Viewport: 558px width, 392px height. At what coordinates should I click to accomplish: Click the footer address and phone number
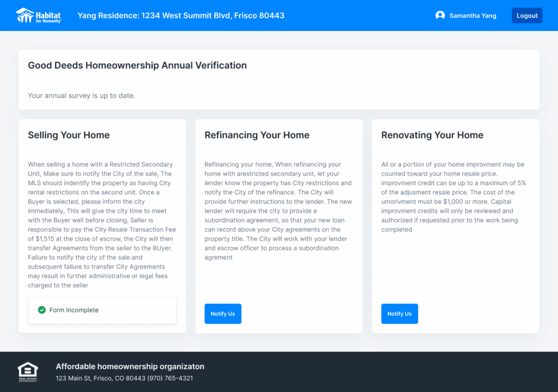(x=124, y=378)
